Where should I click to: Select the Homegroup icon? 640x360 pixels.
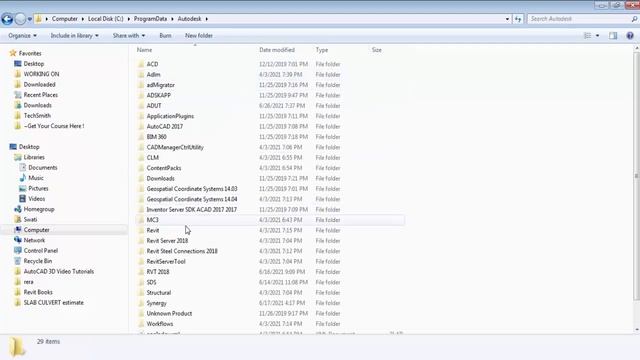[x=18, y=209]
